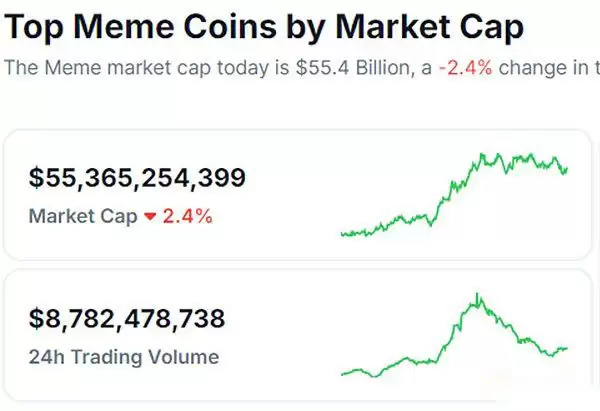This screenshot has height=411, width=600.
Task: Click the 24h Trading Volume label
Action: point(124,356)
